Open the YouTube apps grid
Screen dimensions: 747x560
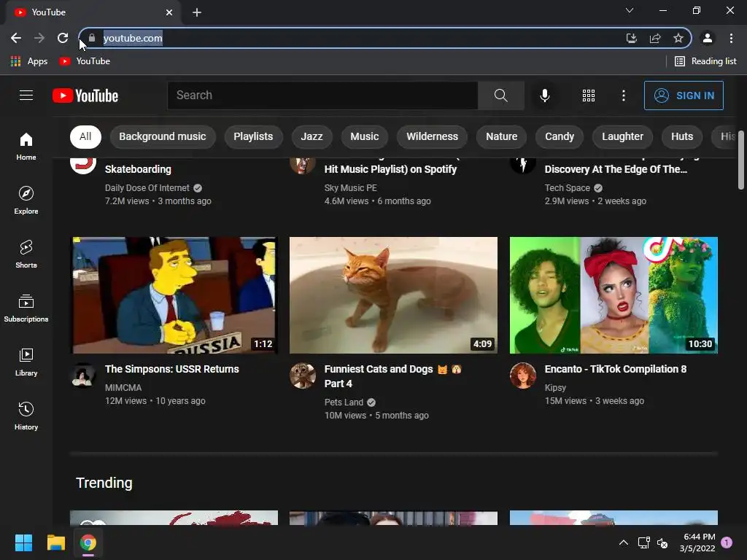589,96
